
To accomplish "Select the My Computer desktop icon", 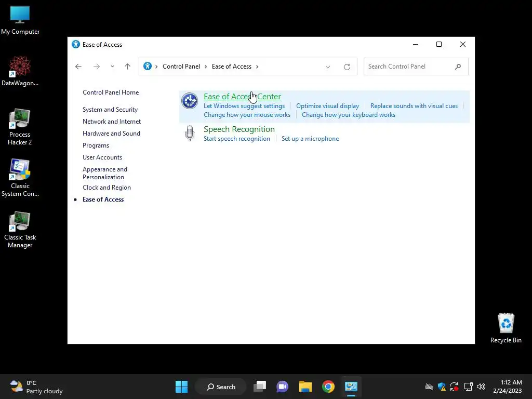I will click(x=20, y=20).
